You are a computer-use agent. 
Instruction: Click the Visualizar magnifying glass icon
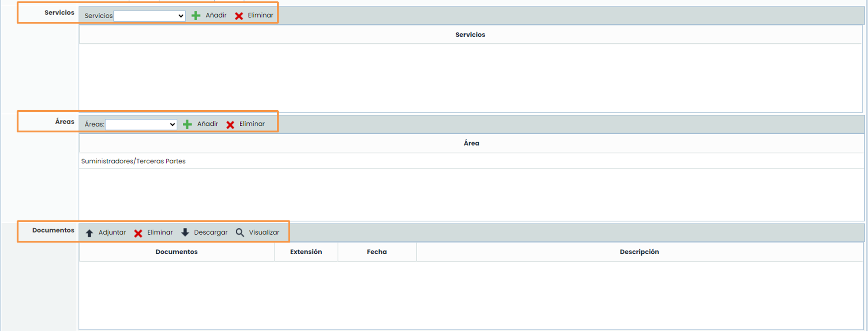click(x=240, y=232)
